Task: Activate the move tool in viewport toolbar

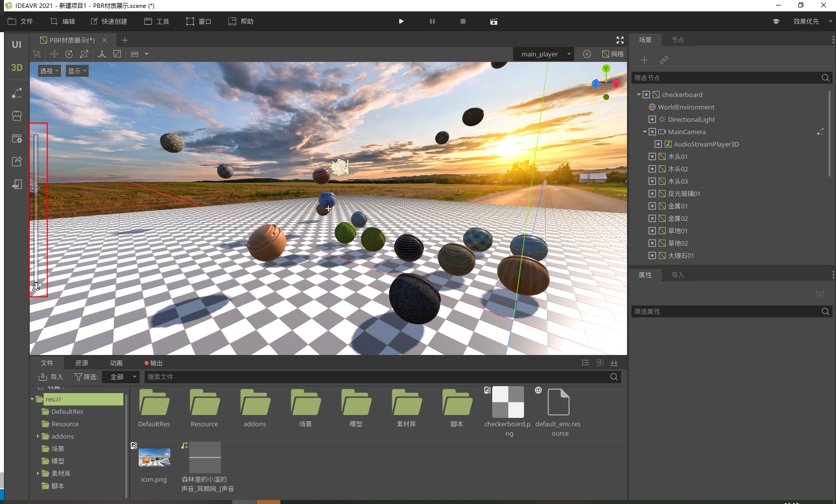Action: pyautogui.click(x=54, y=54)
